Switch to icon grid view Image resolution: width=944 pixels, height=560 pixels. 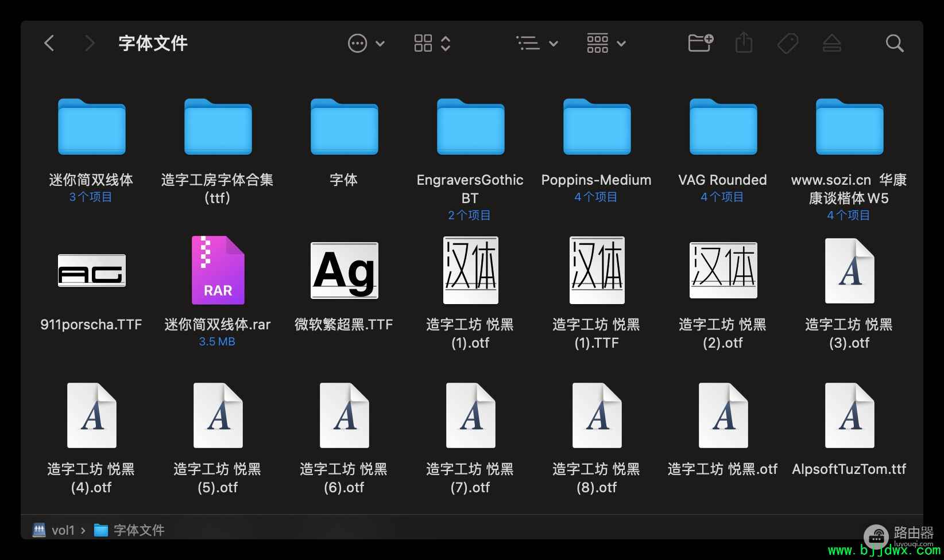(423, 43)
